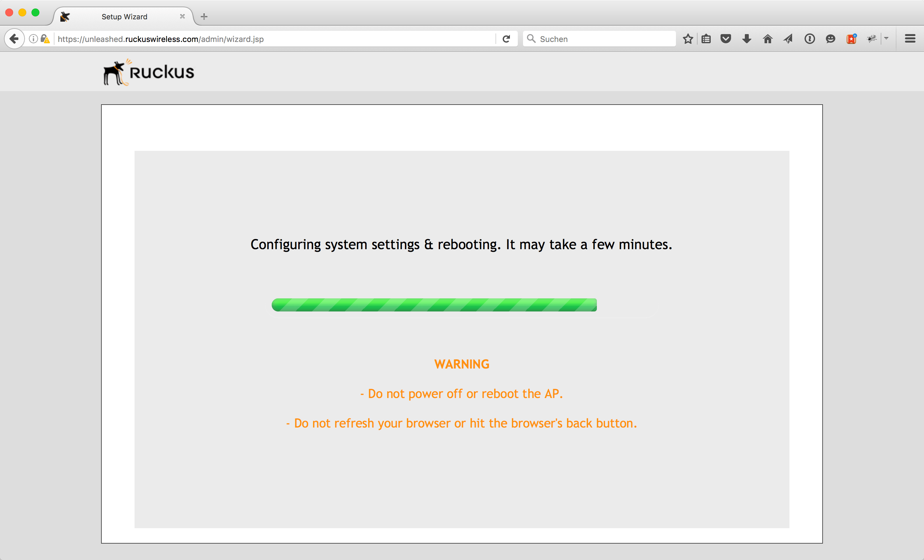Reload the page with the refresh icon
Screen dimensions: 924x560
506,39
